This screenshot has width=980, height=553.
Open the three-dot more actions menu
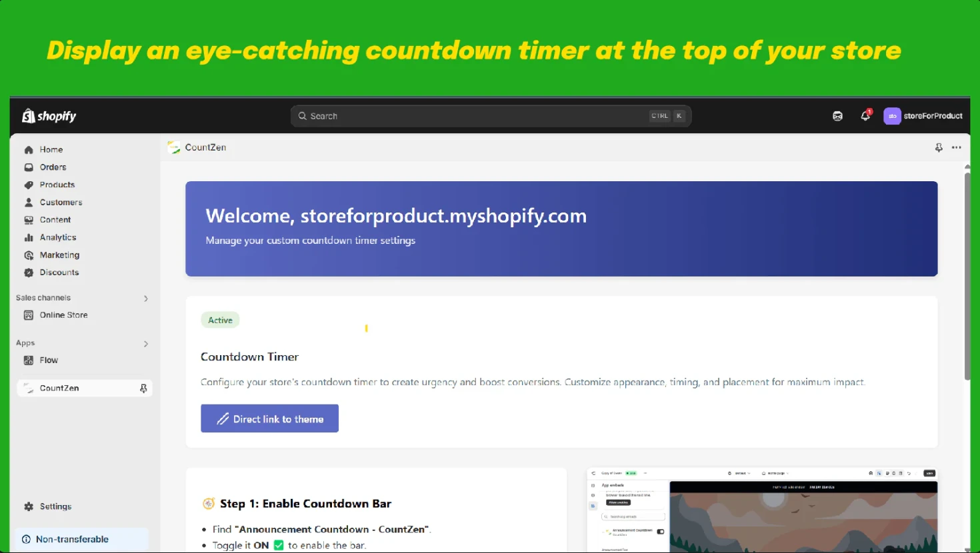coord(957,147)
